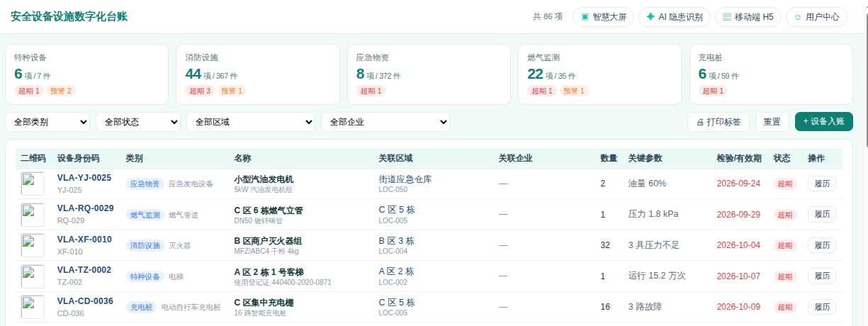Image resolution: width=868 pixels, height=326 pixels.
Task: Go to 用户中心
Action: tap(816, 17)
